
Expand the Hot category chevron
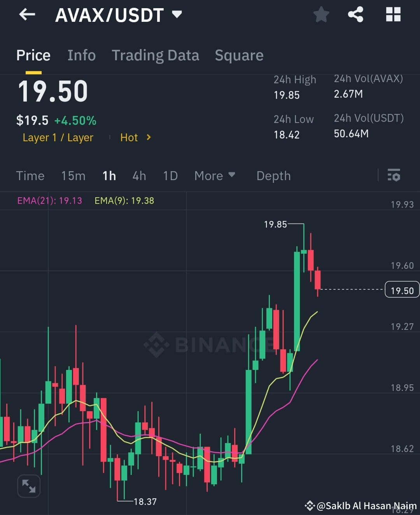click(x=135, y=137)
